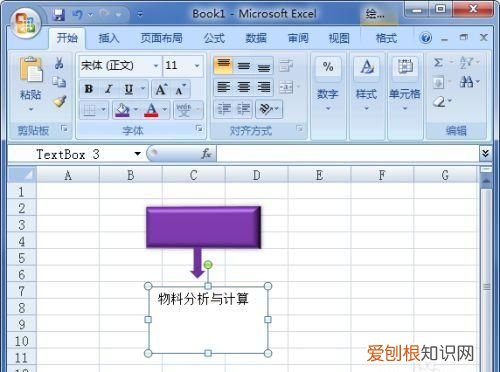
Task: Open the Font dialog launcher
Action: pyautogui.click(x=199, y=128)
